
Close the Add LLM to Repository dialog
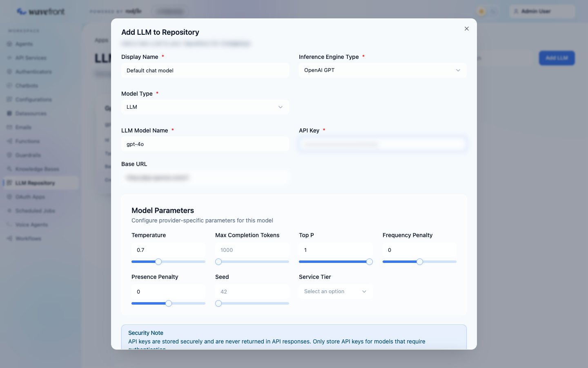tap(467, 29)
